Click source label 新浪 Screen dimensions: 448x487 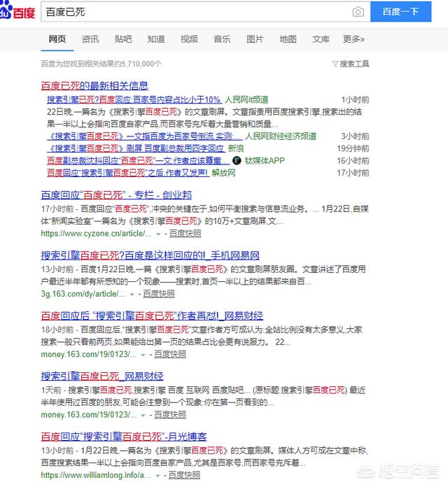[x=236, y=148]
